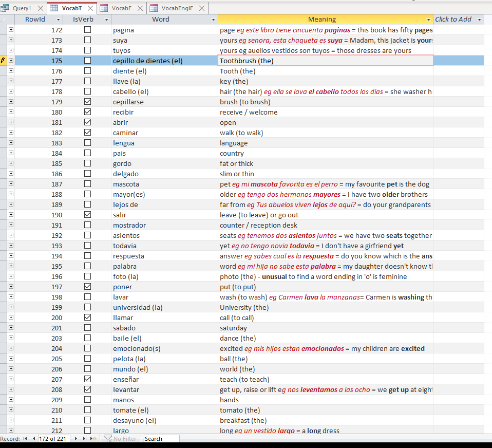Screen dimensions: 492x448
Task: Go to the next record
Action: (x=75, y=439)
